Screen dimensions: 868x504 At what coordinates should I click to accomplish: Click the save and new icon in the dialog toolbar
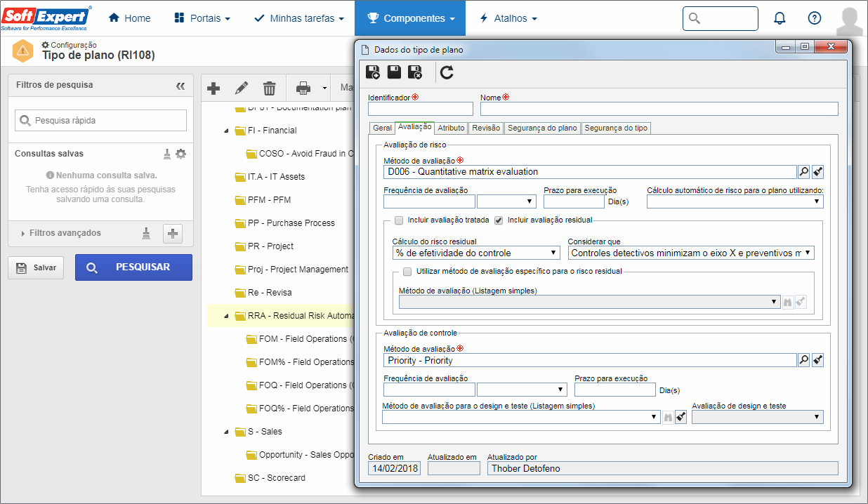(373, 72)
